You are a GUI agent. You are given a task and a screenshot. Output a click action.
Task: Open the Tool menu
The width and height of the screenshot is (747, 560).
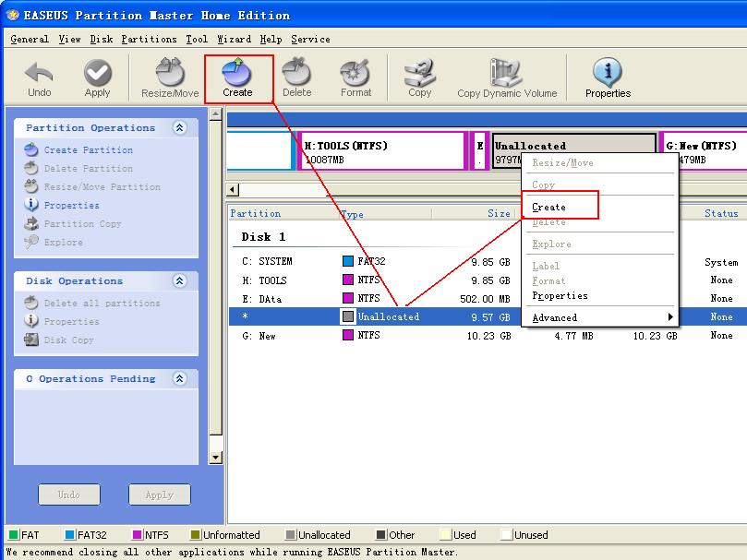(x=197, y=39)
